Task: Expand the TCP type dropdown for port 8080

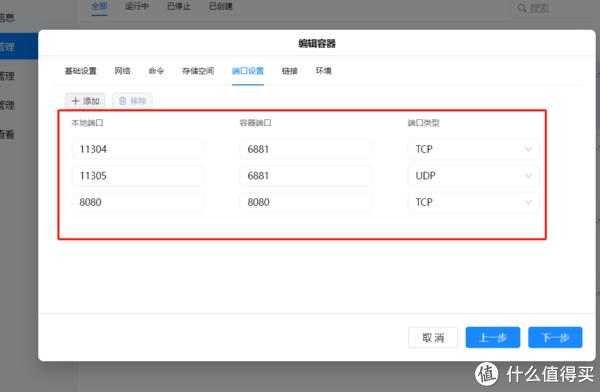Action: click(x=474, y=202)
